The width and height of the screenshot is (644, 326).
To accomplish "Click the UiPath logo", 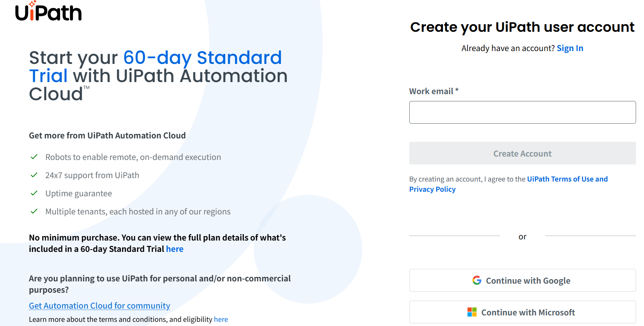I will [48, 12].
